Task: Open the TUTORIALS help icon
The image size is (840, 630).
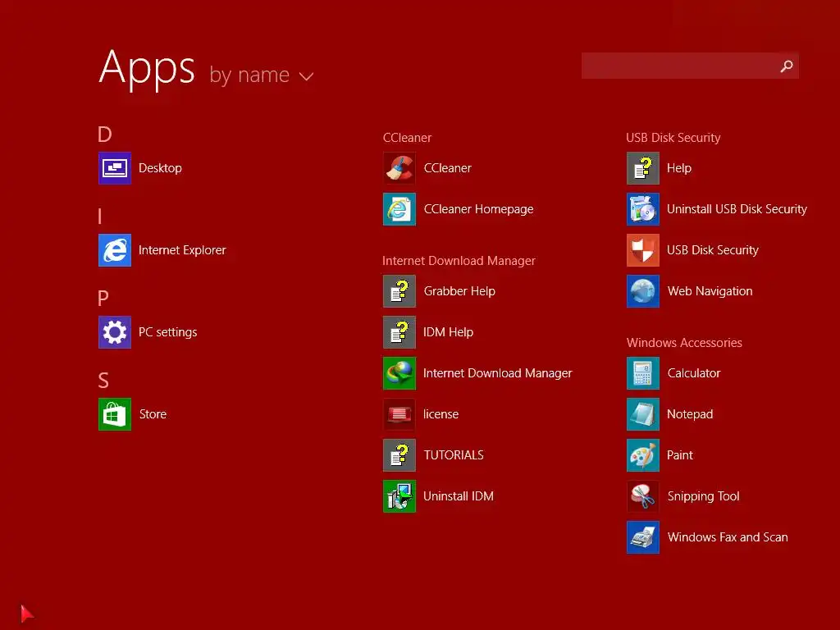Action: point(399,455)
